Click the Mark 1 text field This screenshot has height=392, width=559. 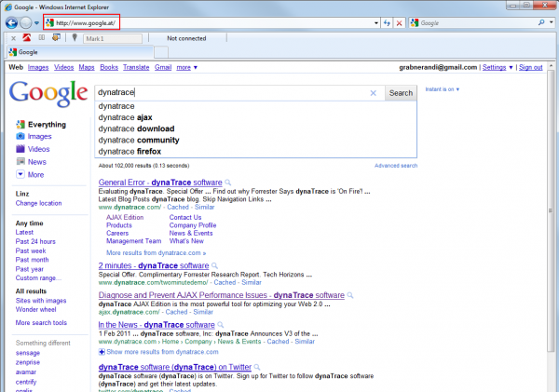pyautogui.click(x=113, y=38)
